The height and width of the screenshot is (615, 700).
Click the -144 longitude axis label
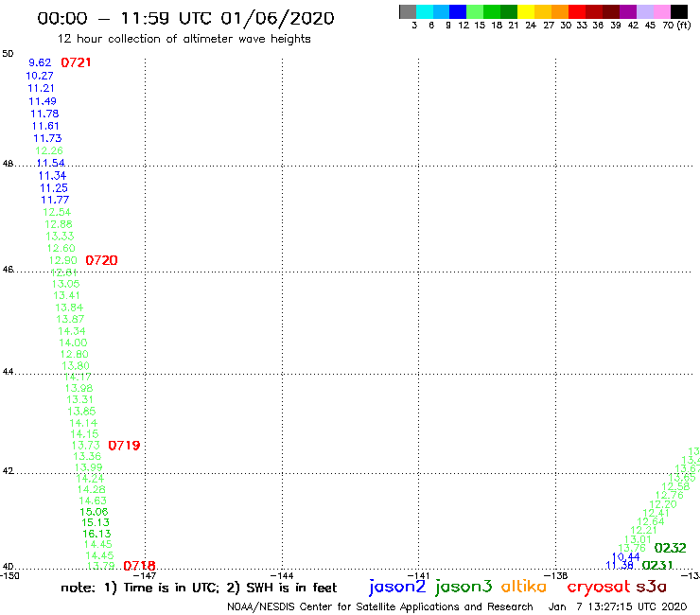[282, 576]
